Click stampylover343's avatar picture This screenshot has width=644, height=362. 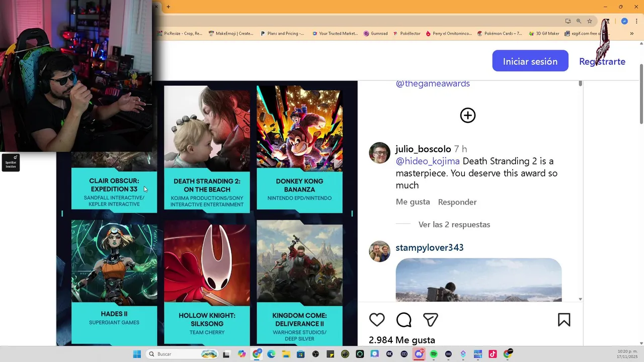pyautogui.click(x=379, y=251)
